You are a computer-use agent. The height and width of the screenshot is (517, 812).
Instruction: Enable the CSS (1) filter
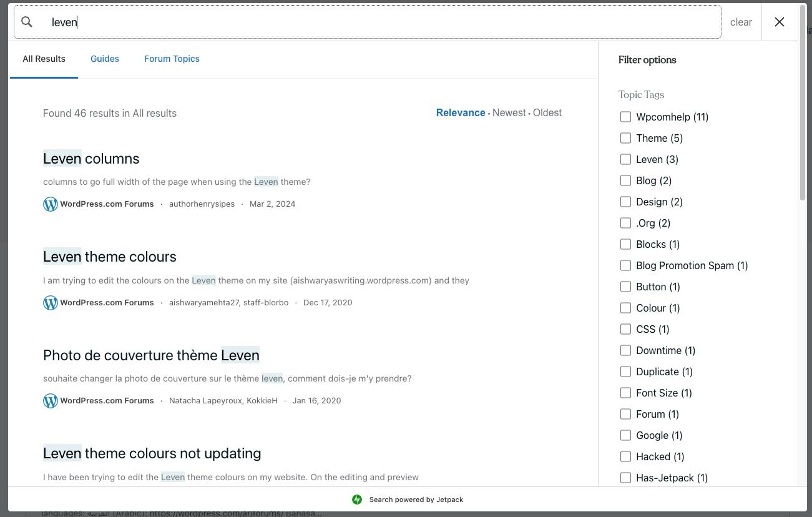(625, 329)
